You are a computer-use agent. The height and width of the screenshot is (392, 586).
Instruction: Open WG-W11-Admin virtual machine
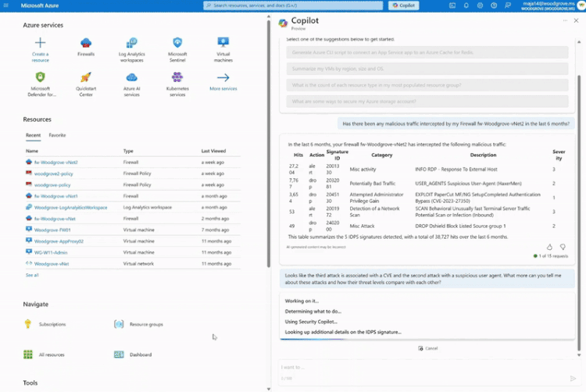(x=51, y=252)
